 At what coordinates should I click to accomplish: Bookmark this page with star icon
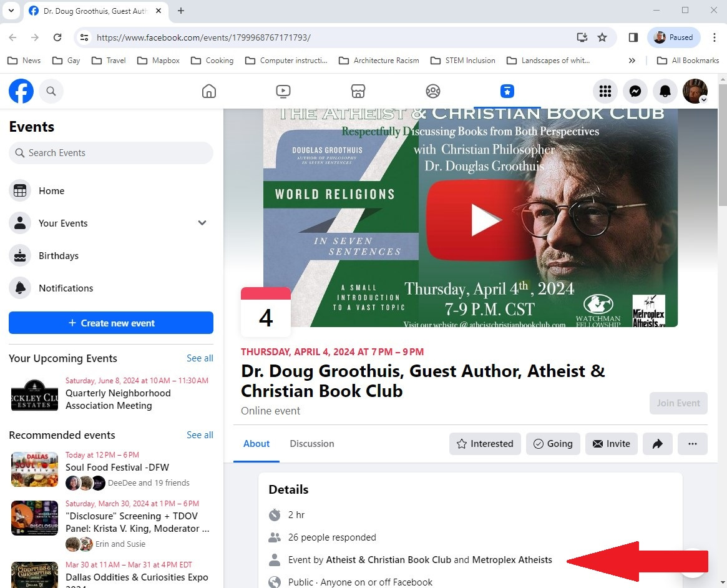click(602, 37)
